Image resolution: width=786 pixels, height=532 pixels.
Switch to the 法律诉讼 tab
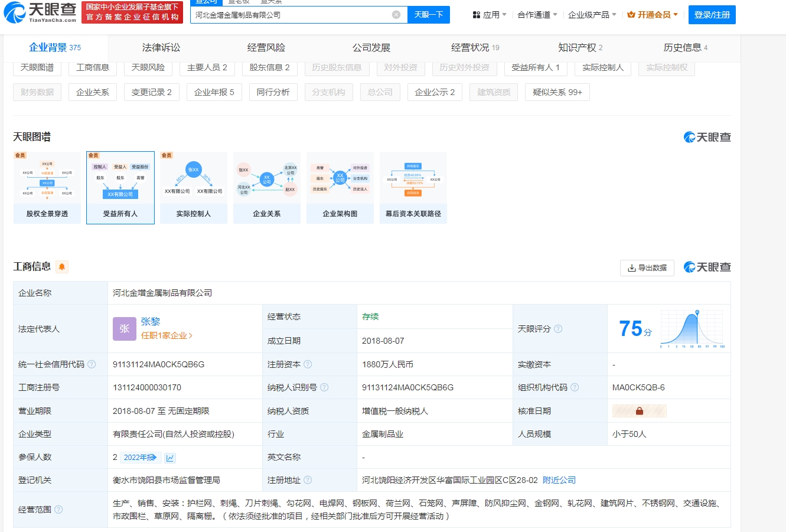161,48
